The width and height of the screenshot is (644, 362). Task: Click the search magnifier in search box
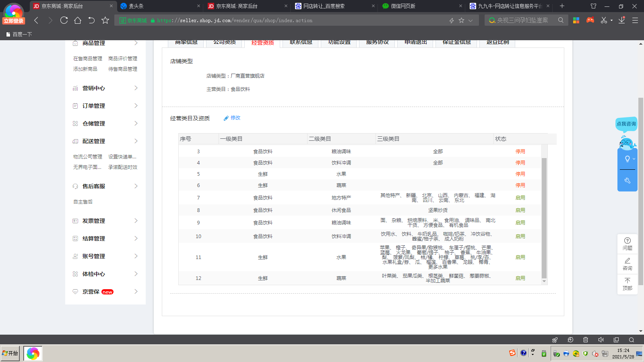[x=561, y=20]
